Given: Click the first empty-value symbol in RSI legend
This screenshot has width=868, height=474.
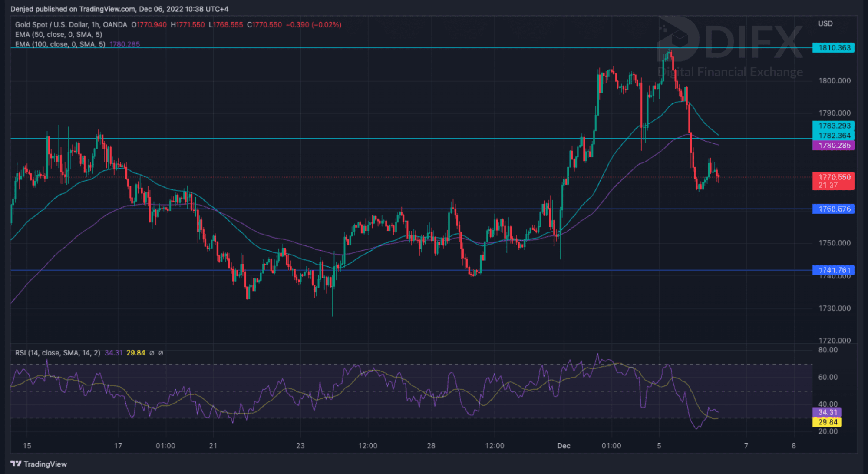Looking at the screenshot, I should (152, 353).
